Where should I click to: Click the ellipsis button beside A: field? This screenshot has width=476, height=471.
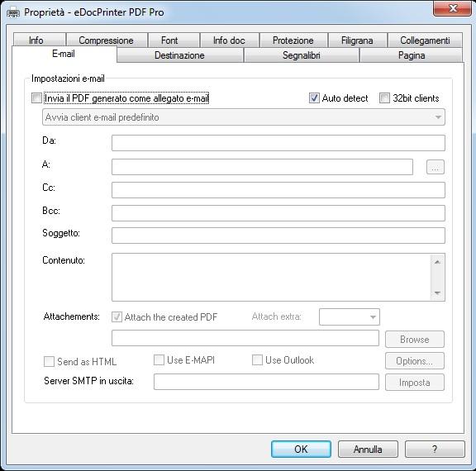pos(435,167)
